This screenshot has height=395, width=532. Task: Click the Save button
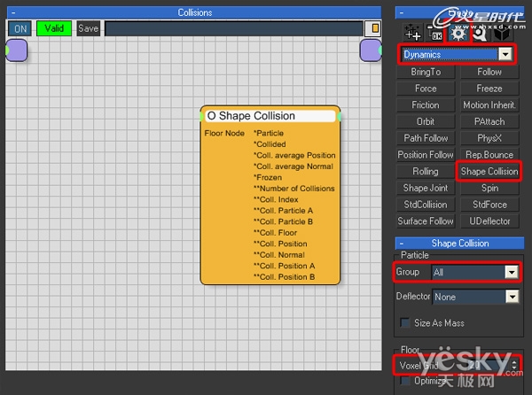pos(88,28)
